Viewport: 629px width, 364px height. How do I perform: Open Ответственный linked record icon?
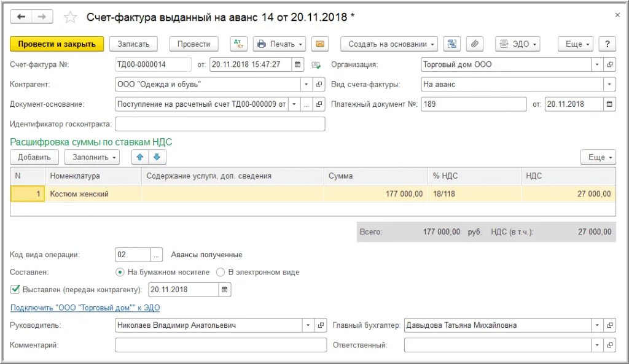[x=610, y=345]
